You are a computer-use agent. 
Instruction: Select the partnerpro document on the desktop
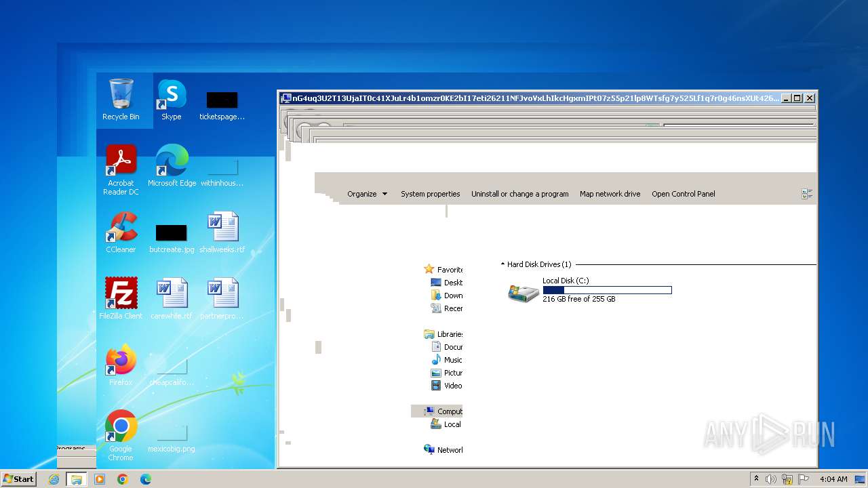click(x=222, y=298)
